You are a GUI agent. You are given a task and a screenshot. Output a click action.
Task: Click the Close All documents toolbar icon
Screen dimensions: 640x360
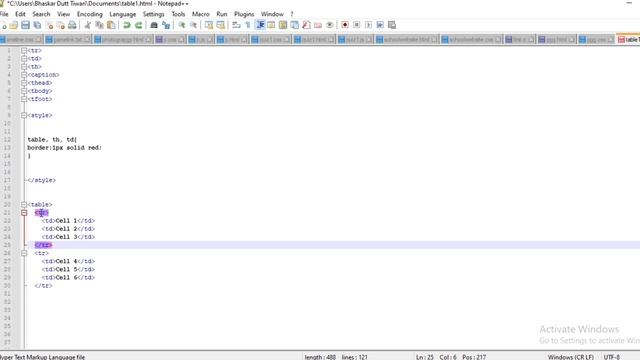click(x=60, y=25)
